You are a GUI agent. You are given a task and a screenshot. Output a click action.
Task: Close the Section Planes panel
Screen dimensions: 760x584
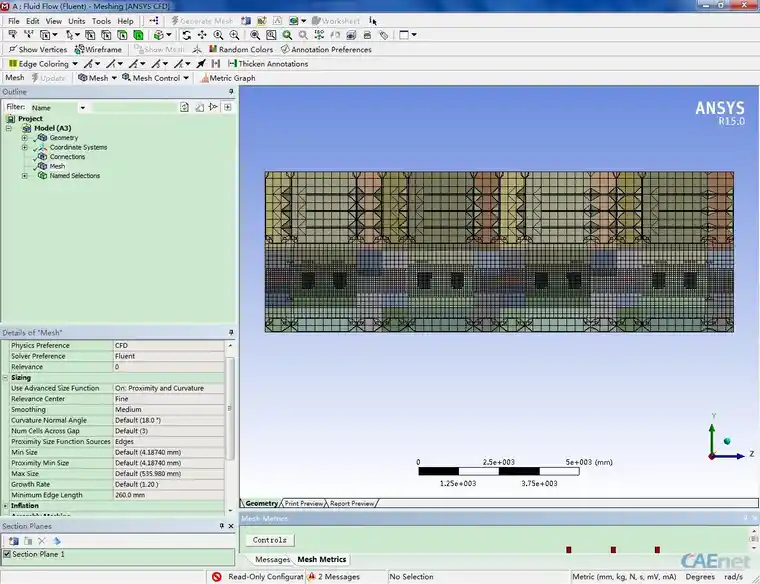tap(231, 526)
